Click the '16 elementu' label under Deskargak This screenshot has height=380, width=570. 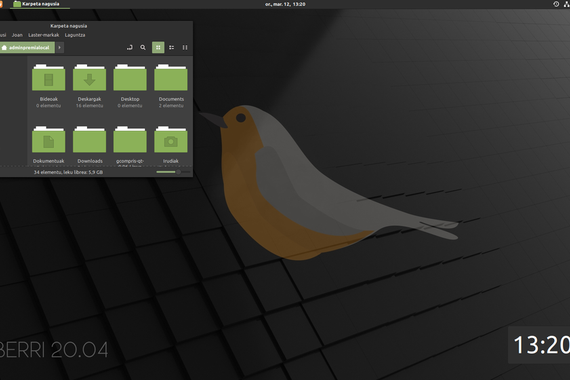pos(89,106)
